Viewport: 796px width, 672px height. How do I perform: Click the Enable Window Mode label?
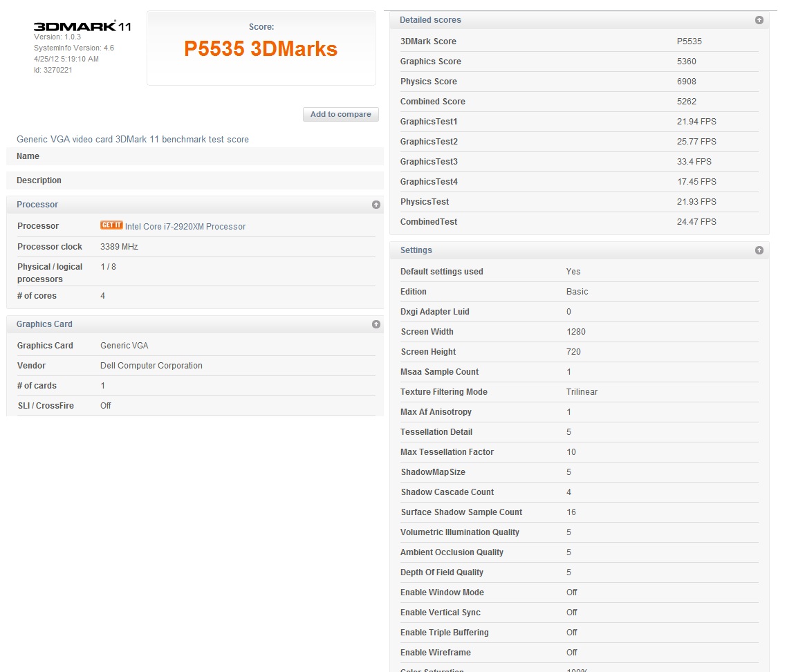pos(442,592)
